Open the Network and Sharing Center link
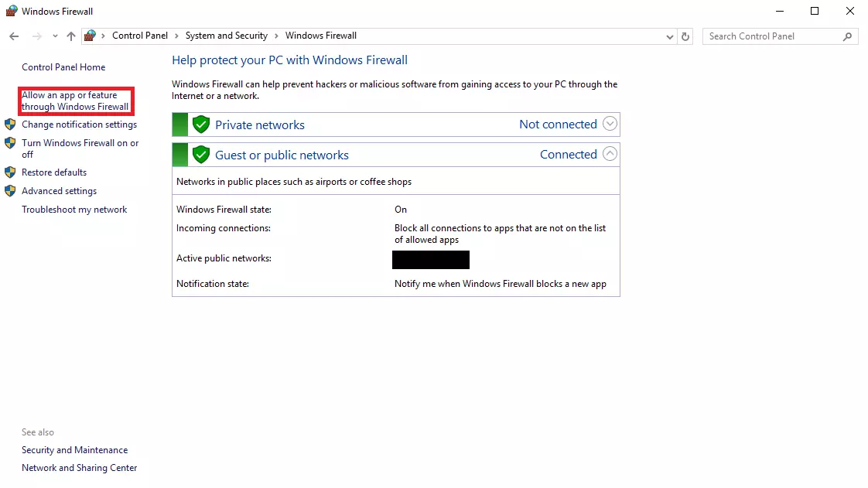This screenshot has height=488, width=868. pos(79,468)
